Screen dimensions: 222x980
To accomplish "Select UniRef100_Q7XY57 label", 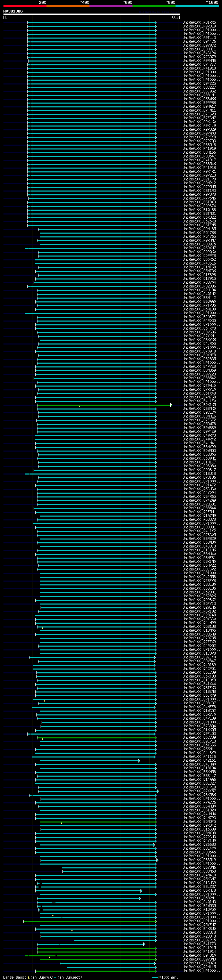I will (x=199, y=791).
